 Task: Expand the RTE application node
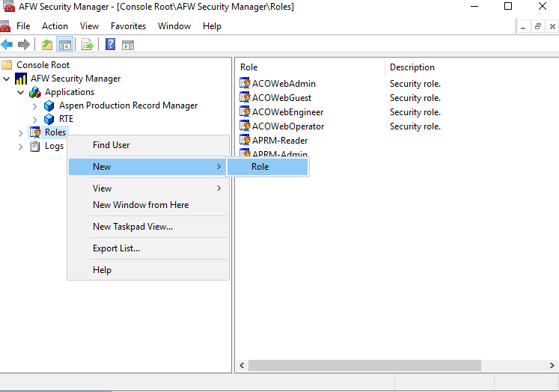coord(35,120)
